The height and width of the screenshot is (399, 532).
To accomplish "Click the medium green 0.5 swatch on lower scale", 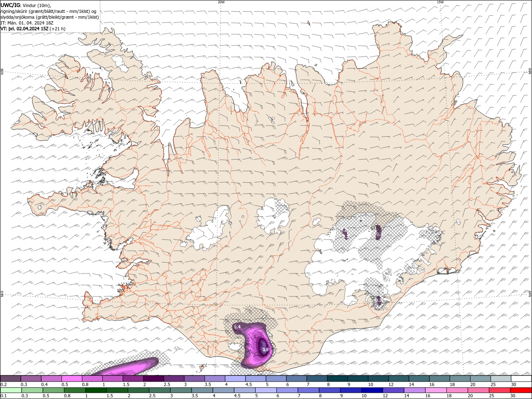I will click(54, 390).
